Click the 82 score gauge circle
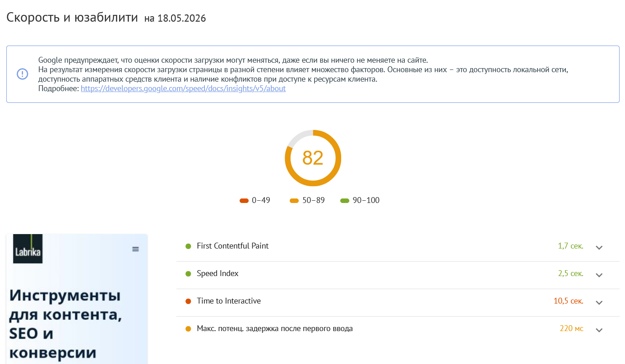 (313, 158)
